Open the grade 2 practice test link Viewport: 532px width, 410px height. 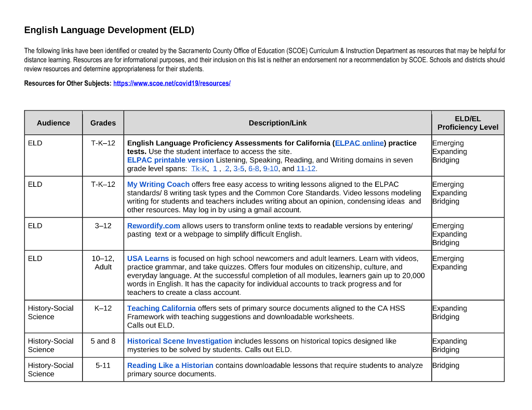[227, 168]
